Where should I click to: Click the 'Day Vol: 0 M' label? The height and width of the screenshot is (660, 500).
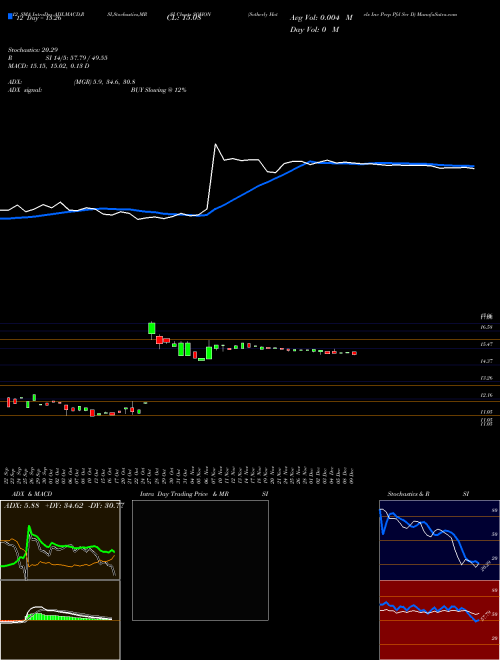coord(314,30)
